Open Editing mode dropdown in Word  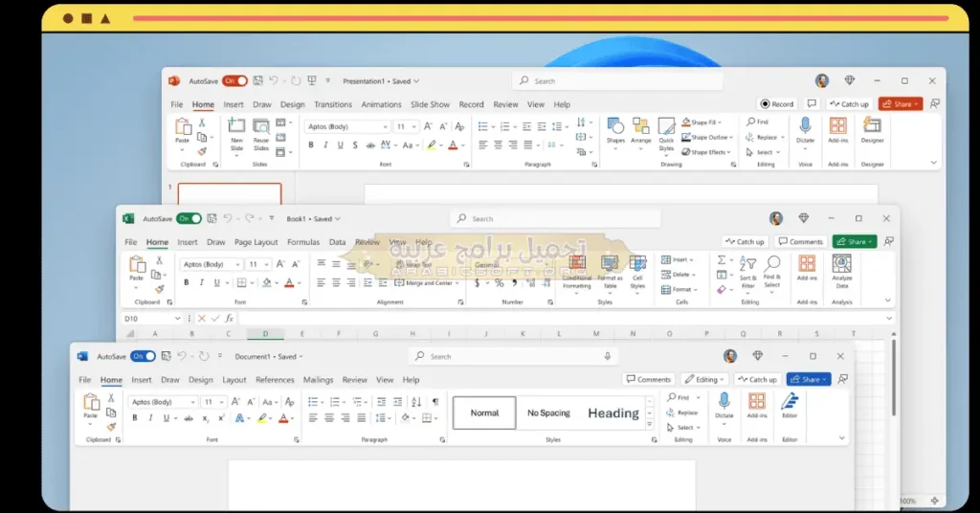[704, 379]
